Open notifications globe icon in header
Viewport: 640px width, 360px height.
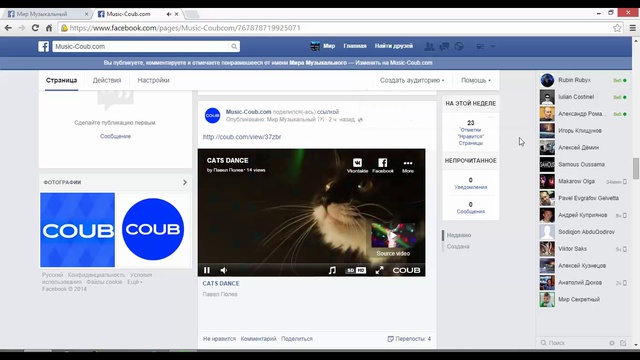pyautogui.click(x=459, y=47)
